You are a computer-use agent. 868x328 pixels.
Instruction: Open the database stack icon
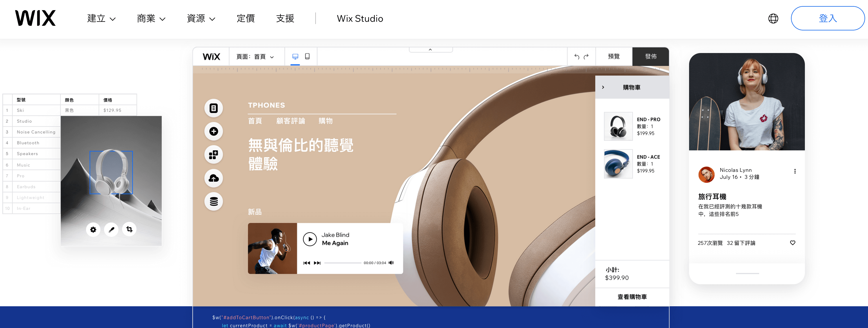(x=213, y=201)
